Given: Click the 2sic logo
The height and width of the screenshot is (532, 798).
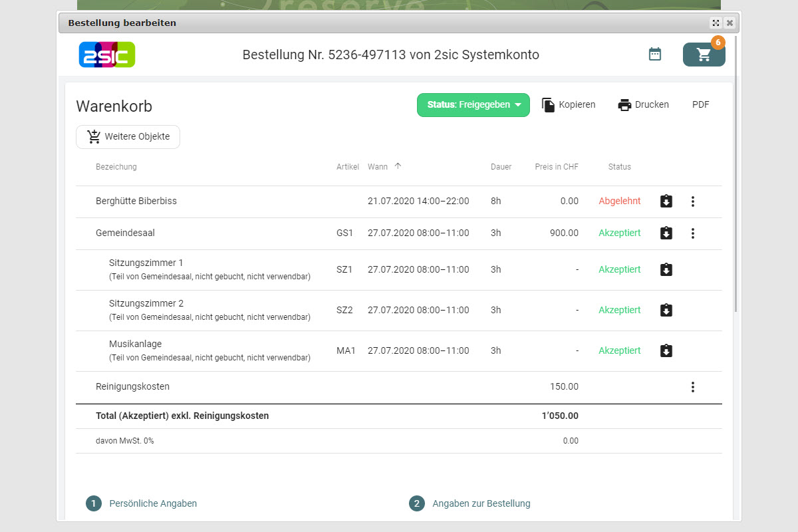Looking at the screenshot, I should click(107, 55).
